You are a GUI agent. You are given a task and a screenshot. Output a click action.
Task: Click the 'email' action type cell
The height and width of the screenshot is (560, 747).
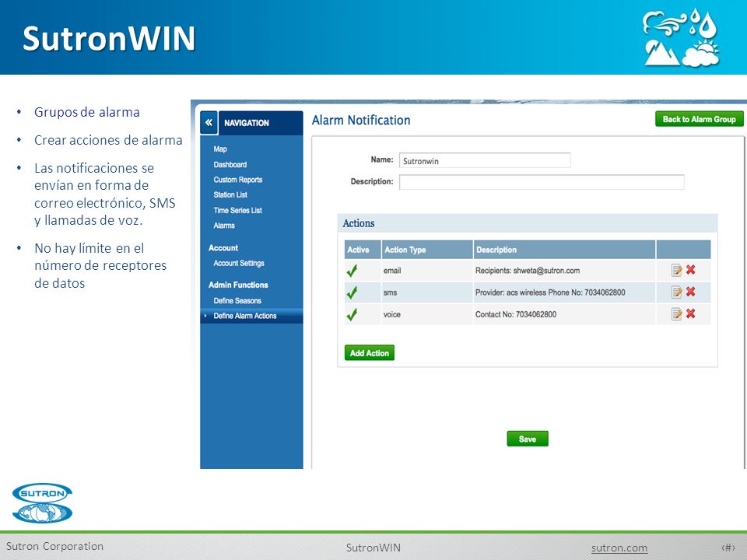[427, 271]
